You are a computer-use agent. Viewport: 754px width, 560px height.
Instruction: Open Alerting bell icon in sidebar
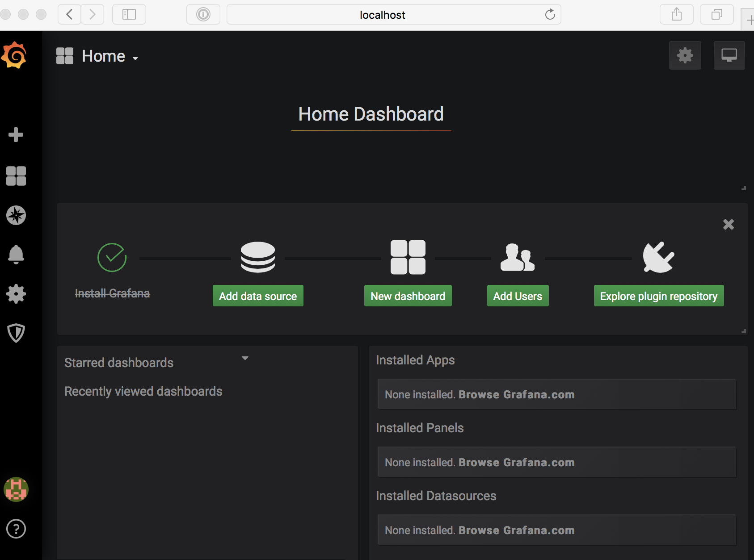pos(16,255)
